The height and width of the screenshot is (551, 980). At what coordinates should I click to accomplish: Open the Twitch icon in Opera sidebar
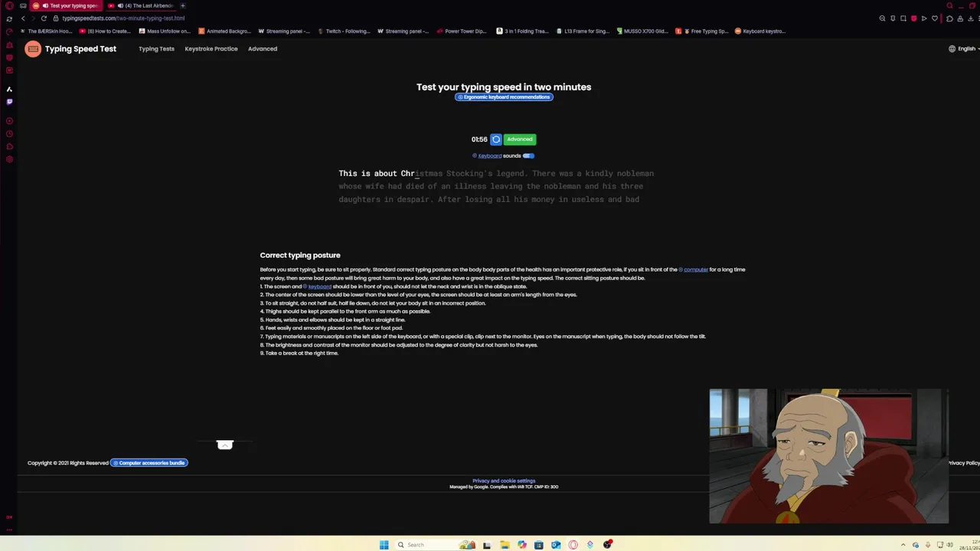pos(9,102)
